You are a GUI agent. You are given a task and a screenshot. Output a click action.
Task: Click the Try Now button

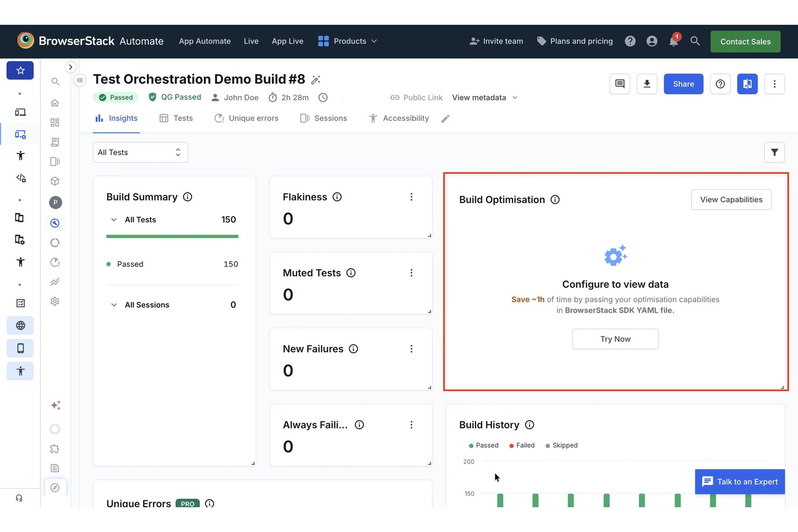(x=615, y=339)
